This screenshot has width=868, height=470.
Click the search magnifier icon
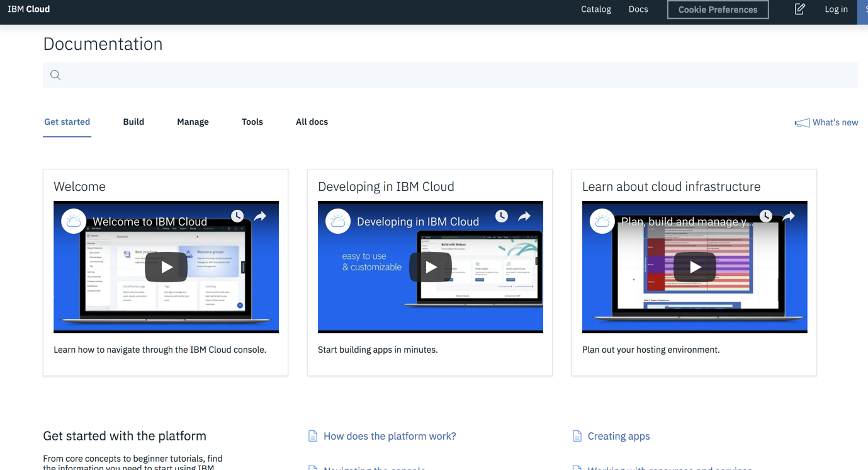point(55,74)
